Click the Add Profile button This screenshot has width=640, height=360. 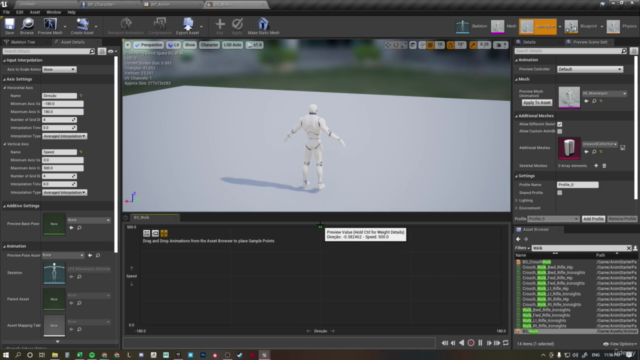click(x=593, y=219)
